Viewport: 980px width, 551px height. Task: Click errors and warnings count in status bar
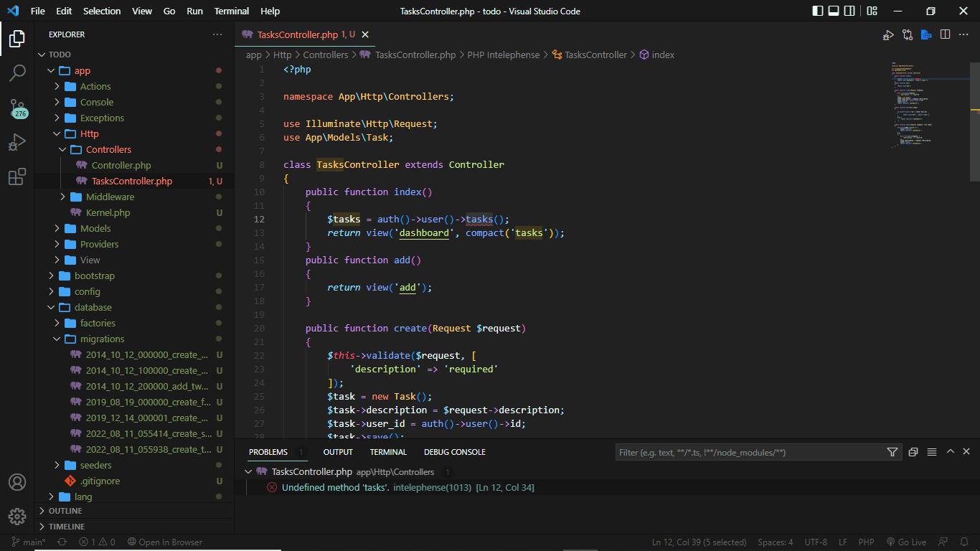pos(97,542)
